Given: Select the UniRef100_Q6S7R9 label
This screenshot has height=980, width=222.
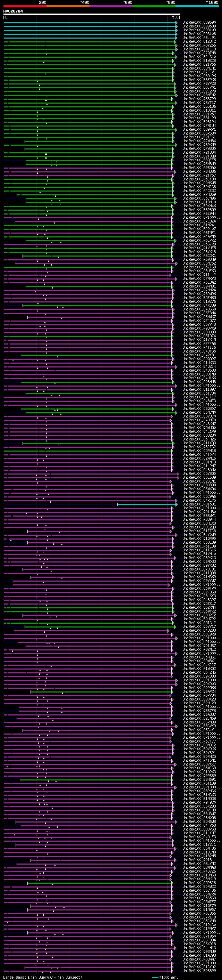Looking at the screenshot, I should coord(199,99).
